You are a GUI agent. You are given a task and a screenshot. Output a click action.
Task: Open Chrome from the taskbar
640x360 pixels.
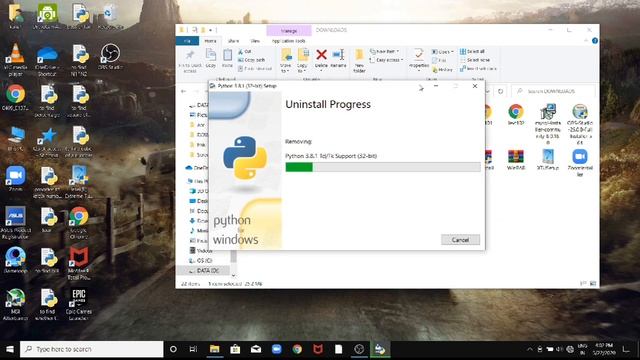[x=297, y=349]
